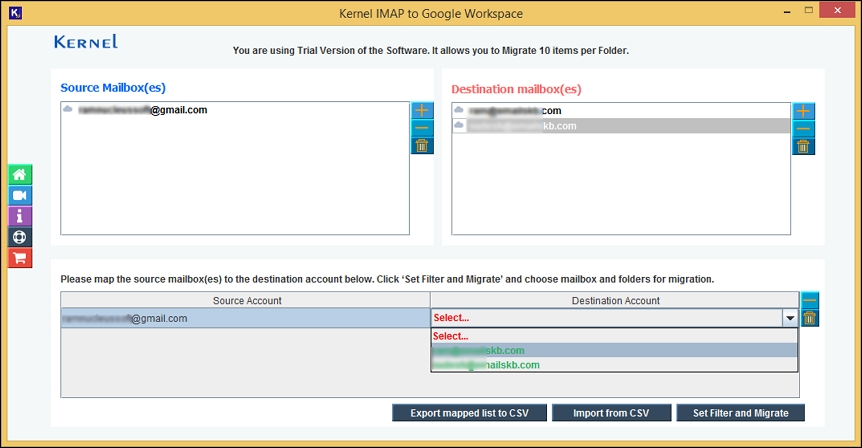
Task: Click the Kernel app icon in title bar
Action: (15, 13)
